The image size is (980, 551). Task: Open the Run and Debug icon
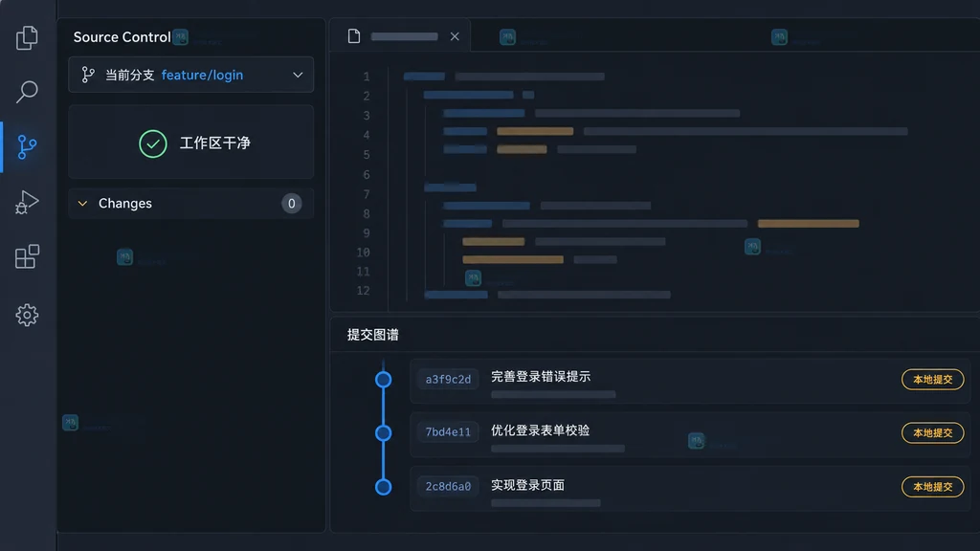[27, 202]
